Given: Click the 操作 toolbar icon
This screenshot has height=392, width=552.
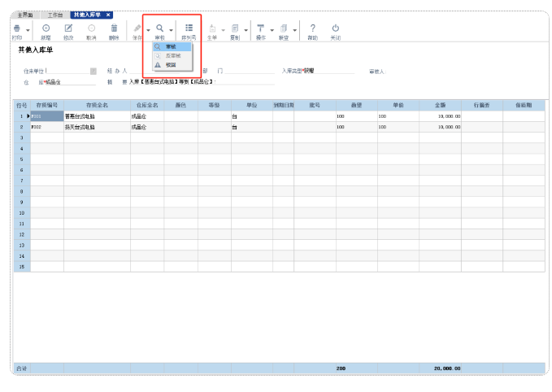Looking at the screenshot, I should click(x=261, y=28).
